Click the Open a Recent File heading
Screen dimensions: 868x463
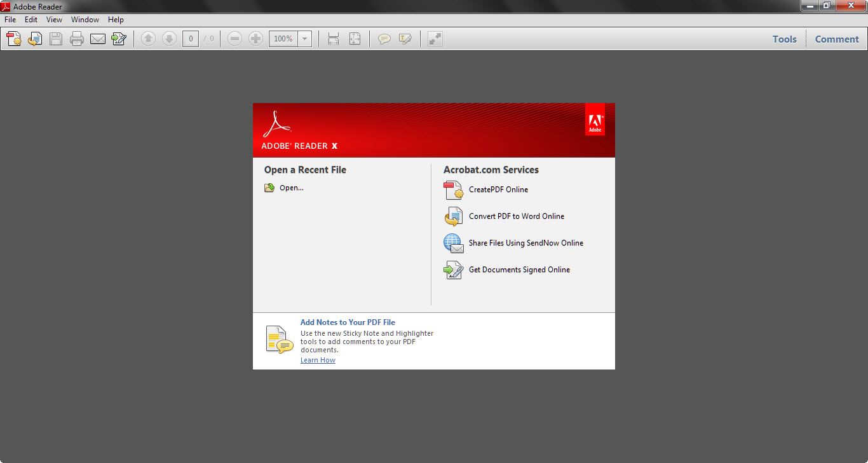click(305, 170)
